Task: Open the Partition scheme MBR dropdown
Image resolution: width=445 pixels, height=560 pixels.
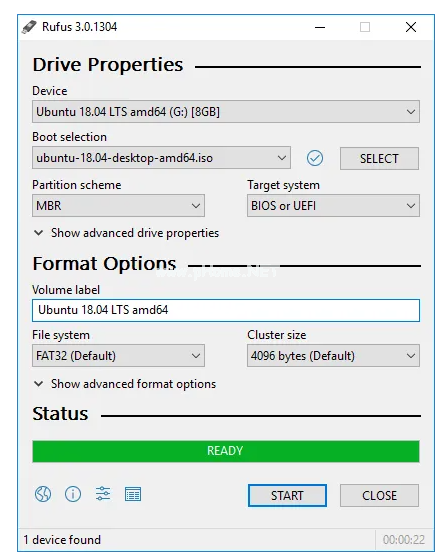Action: click(x=118, y=205)
